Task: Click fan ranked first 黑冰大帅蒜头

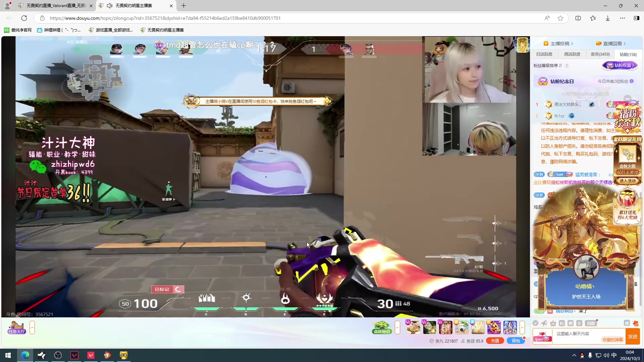Action: coord(568,105)
